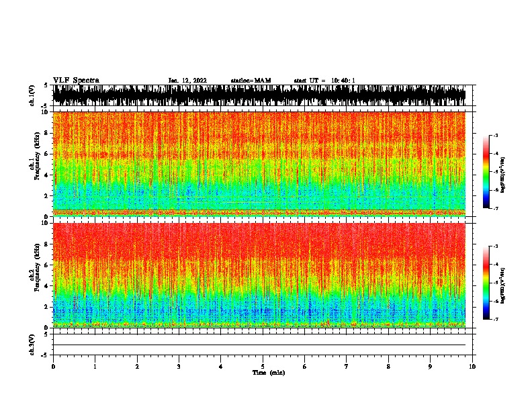Click the "-3" tick on ch.1 colorbar
The image size is (532, 411).
[x=495, y=135]
